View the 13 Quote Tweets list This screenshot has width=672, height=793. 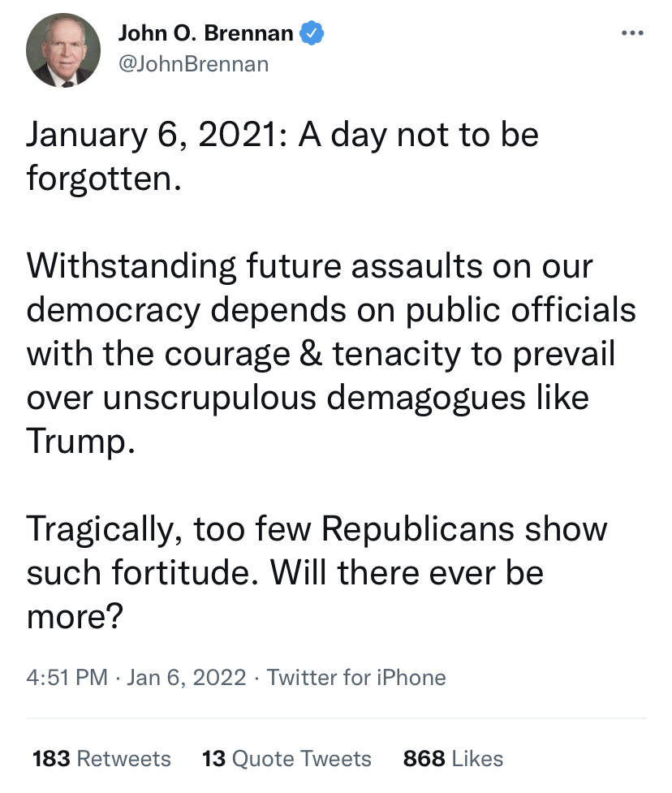click(x=286, y=759)
